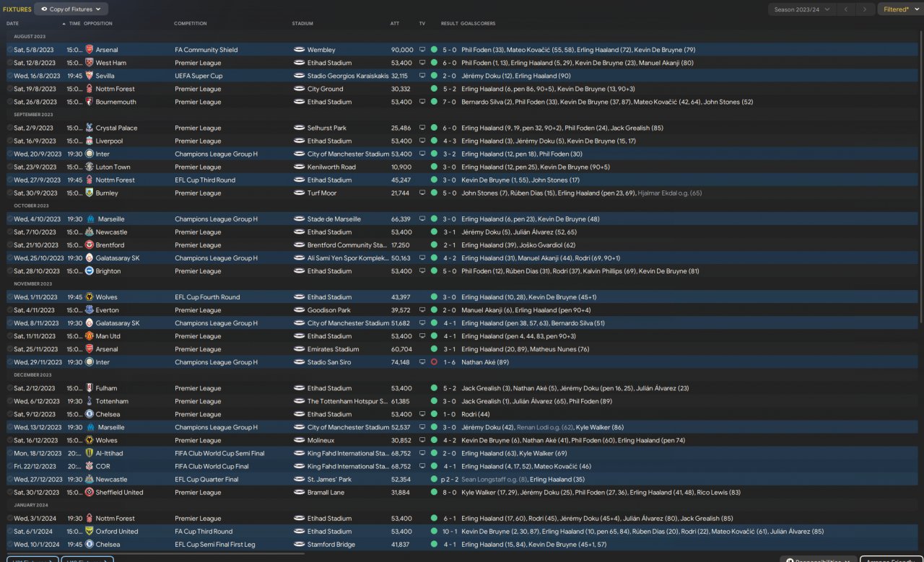Viewport: 924px width, 562px height.
Task: Click the Oxford United club badge
Action: point(90,530)
